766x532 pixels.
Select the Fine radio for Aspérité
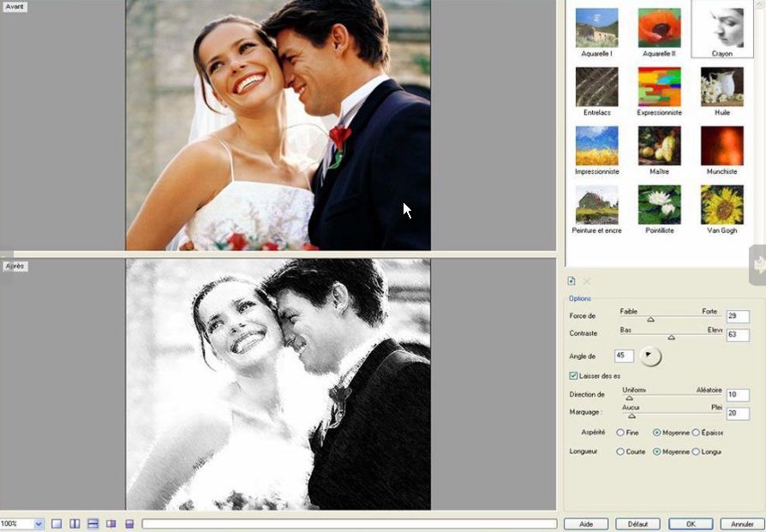(x=620, y=433)
